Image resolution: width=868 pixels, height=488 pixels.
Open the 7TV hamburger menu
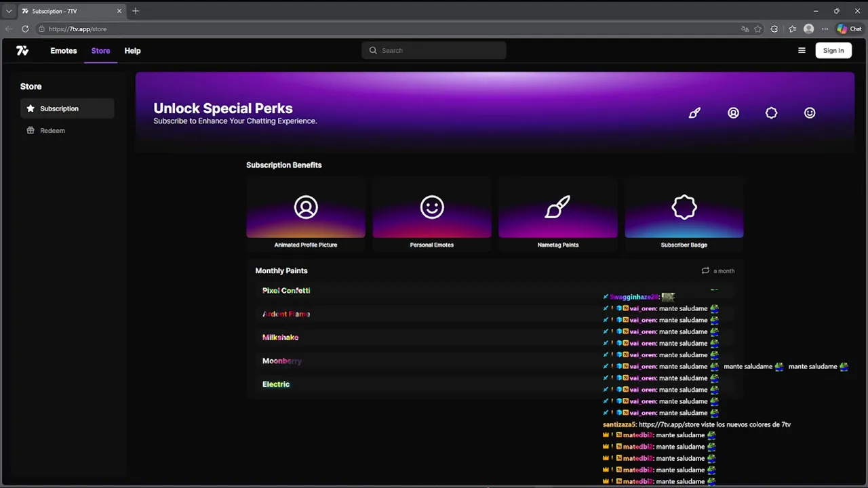coord(802,50)
